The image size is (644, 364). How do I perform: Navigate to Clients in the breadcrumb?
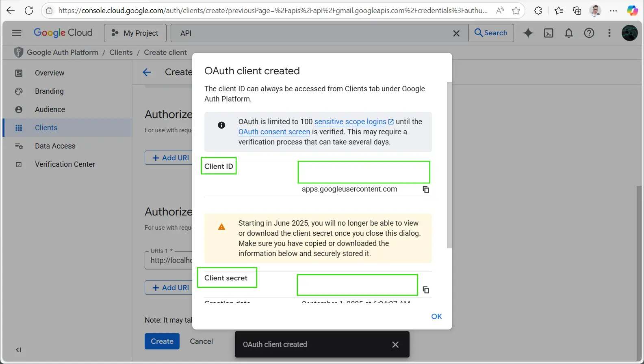pos(121,52)
